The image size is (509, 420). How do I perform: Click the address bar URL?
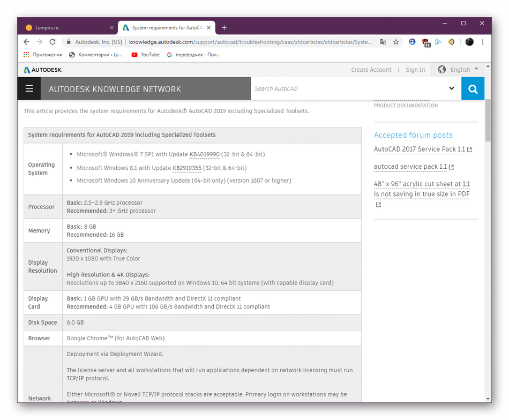(x=250, y=42)
